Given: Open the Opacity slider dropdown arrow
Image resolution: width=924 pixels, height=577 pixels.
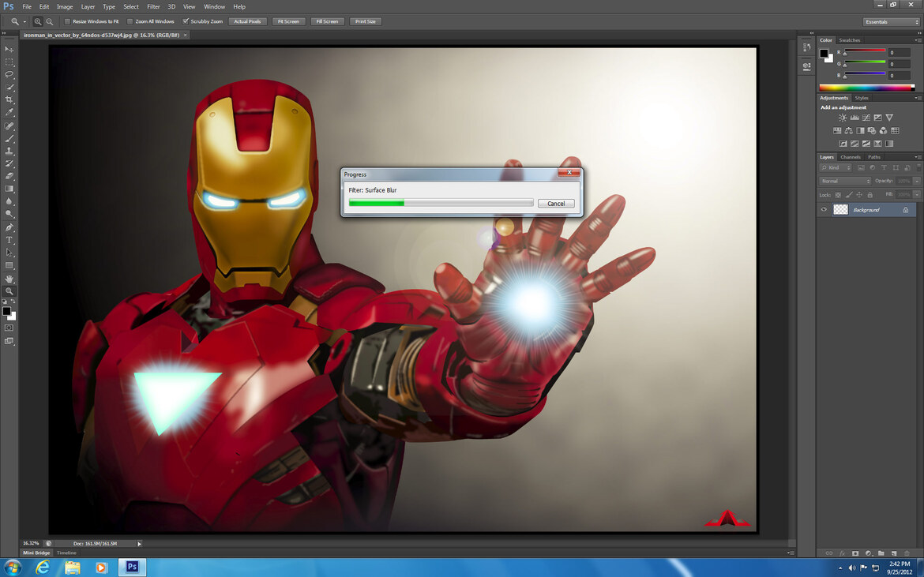Looking at the screenshot, I should [916, 181].
